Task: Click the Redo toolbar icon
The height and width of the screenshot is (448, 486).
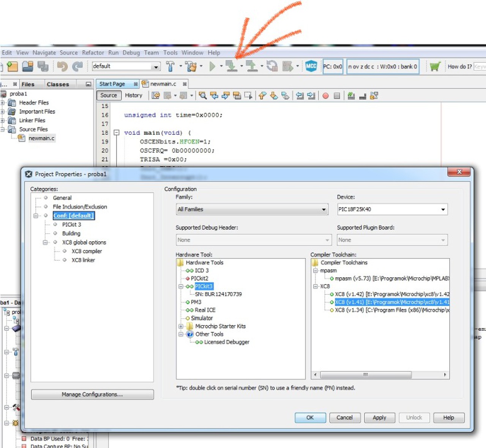Action: [77, 66]
